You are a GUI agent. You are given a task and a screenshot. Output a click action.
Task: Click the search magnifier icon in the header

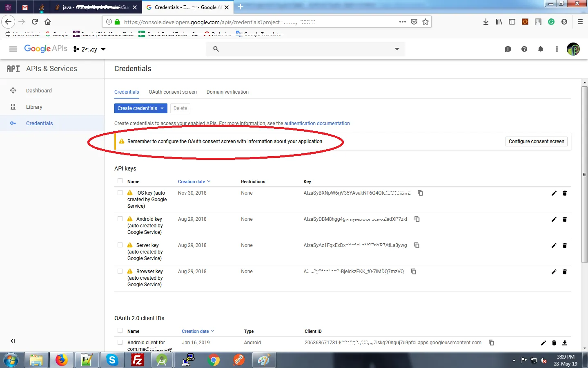coord(216,49)
